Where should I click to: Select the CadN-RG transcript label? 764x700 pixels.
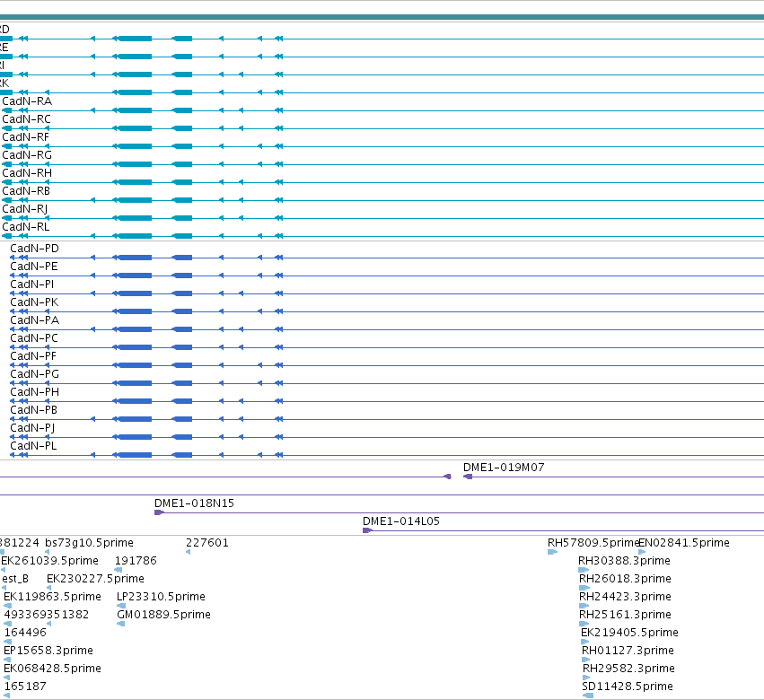click(x=27, y=155)
